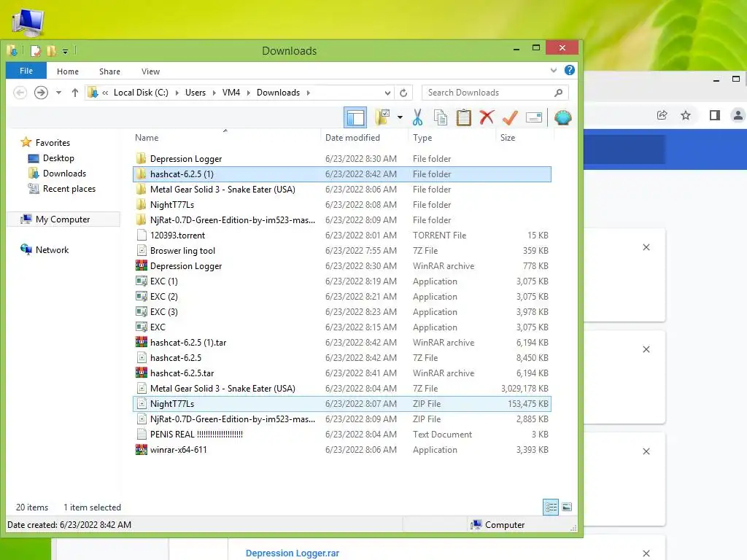Click the bookmark star in browser window
The width and height of the screenshot is (747, 560).
pos(686,115)
